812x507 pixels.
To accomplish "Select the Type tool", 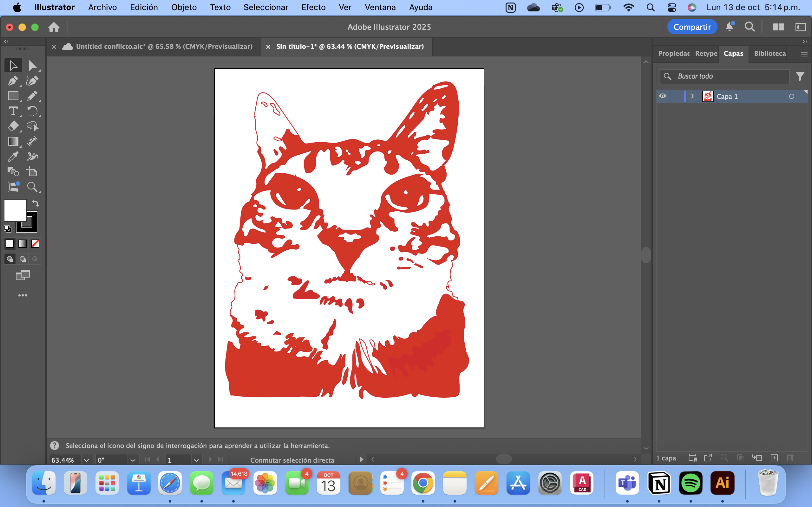I will (13, 111).
